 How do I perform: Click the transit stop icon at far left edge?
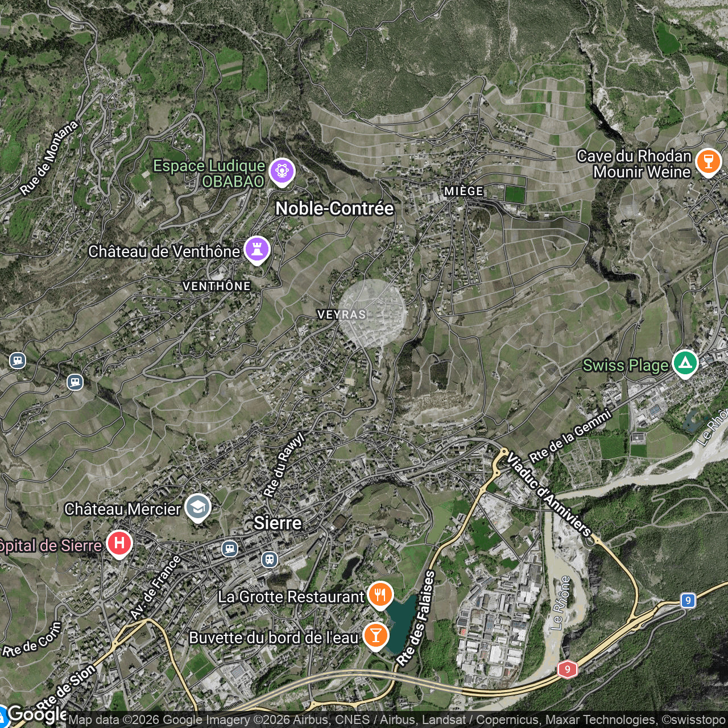(18, 360)
